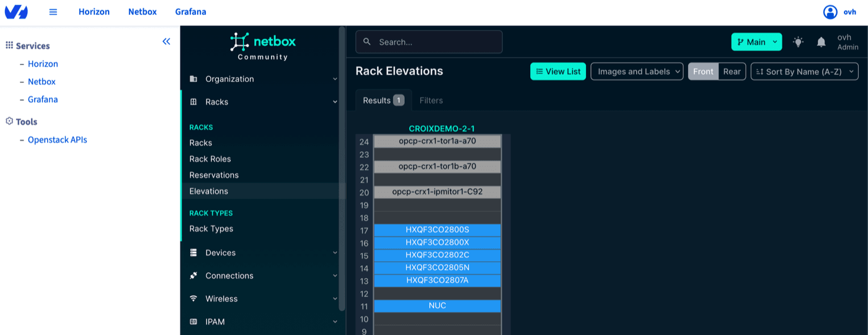Image resolution: width=868 pixels, height=335 pixels.
Task: Click the NetBox sidebar scrollbar
Action: click(x=342, y=168)
